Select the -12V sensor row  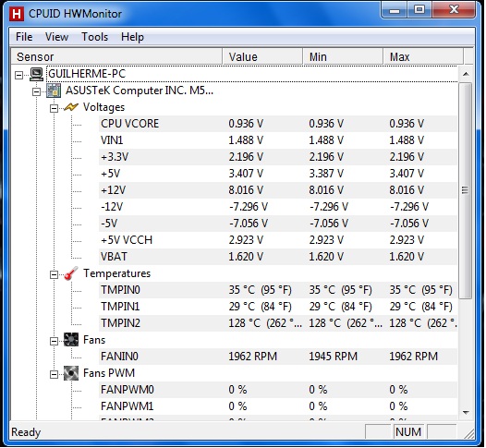[278, 207]
